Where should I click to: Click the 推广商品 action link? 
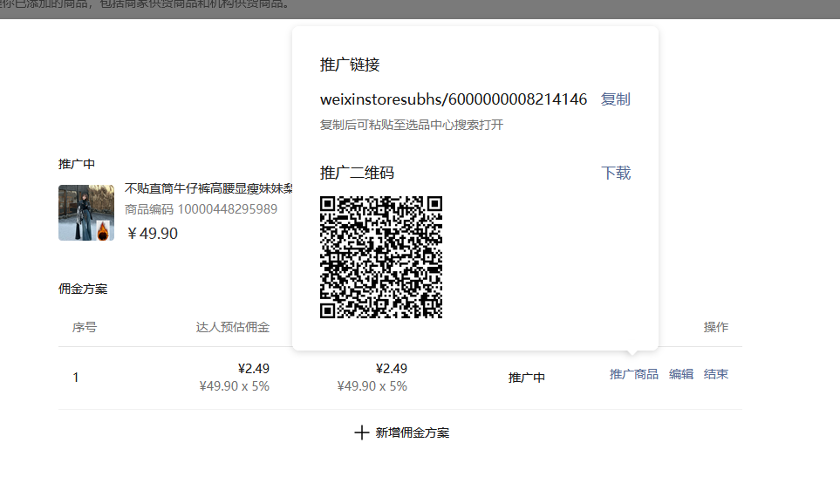(x=634, y=374)
